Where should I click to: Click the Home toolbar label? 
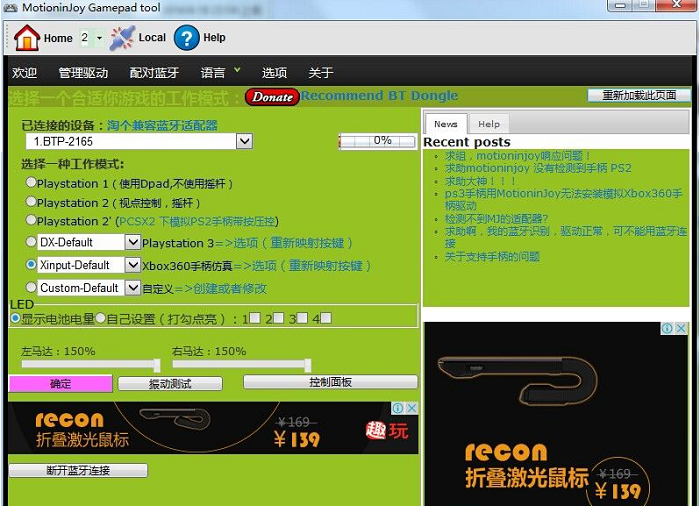coord(58,38)
